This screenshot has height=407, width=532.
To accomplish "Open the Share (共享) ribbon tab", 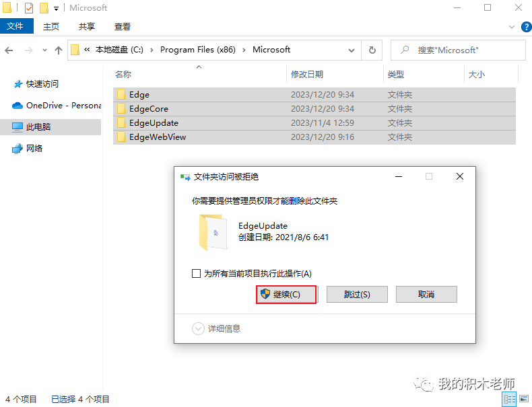I will 87,26.
